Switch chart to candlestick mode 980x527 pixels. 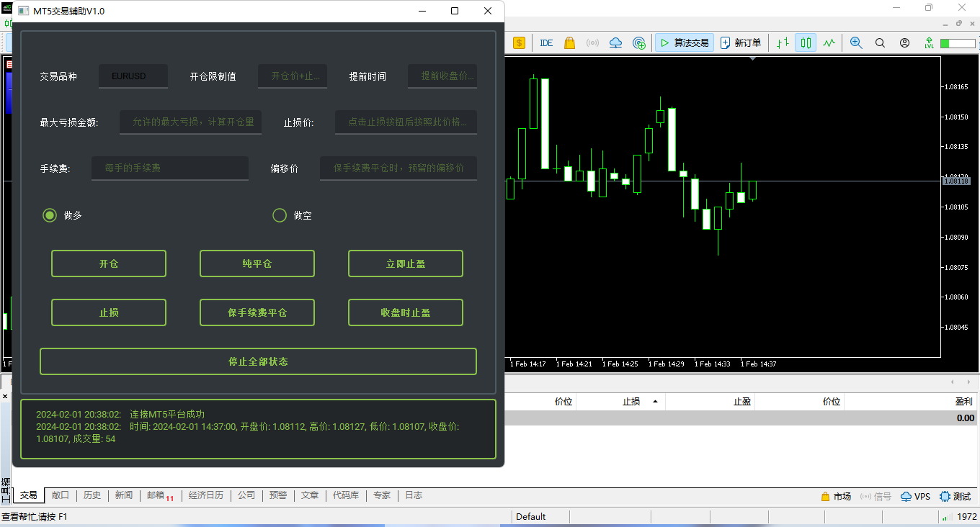coord(806,43)
